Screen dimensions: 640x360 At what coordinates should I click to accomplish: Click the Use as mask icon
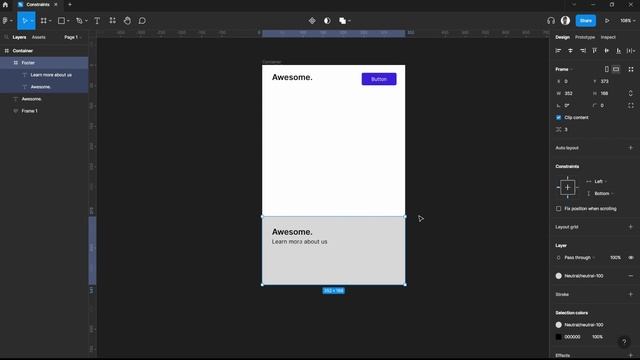pos(327,20)
